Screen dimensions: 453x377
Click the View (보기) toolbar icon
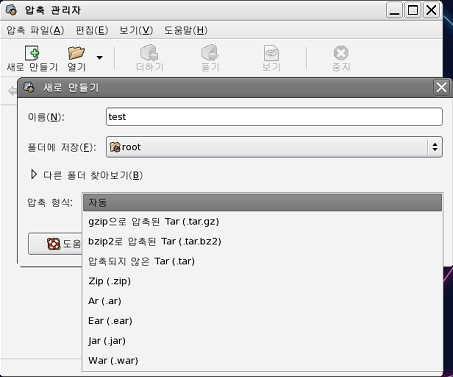[271, 53]
